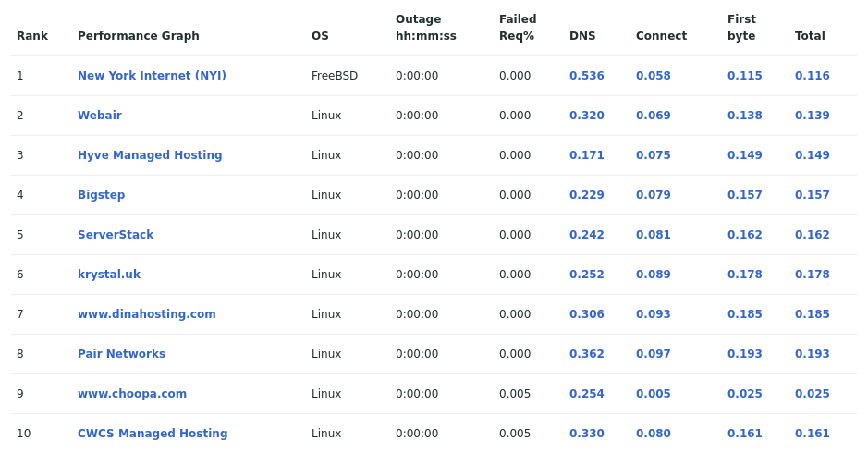Open CWCS Managed Hosting link
This screenshot has height=453, width=868.
pyautogui.click(x=153, y=433)
